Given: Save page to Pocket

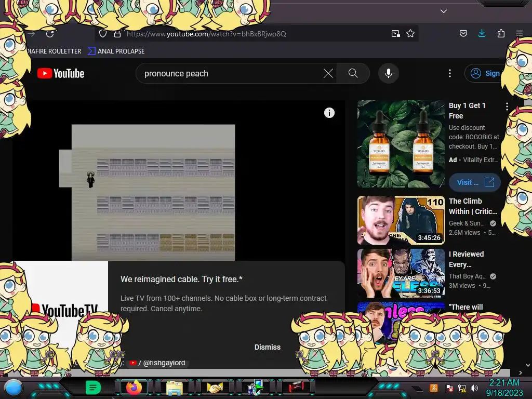Looking at the screenshot, I should 463,33.
